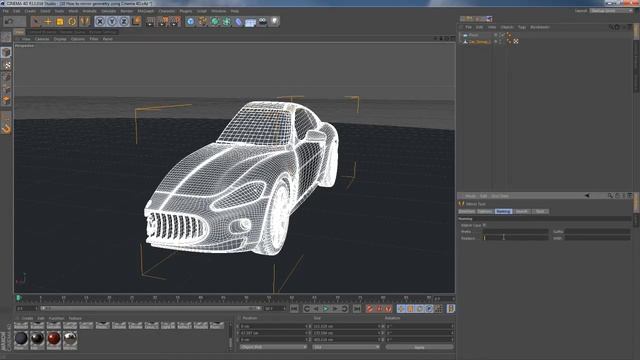Select the Floor object in Object Manager
This screenshot has height=360, width=640.
473,35
